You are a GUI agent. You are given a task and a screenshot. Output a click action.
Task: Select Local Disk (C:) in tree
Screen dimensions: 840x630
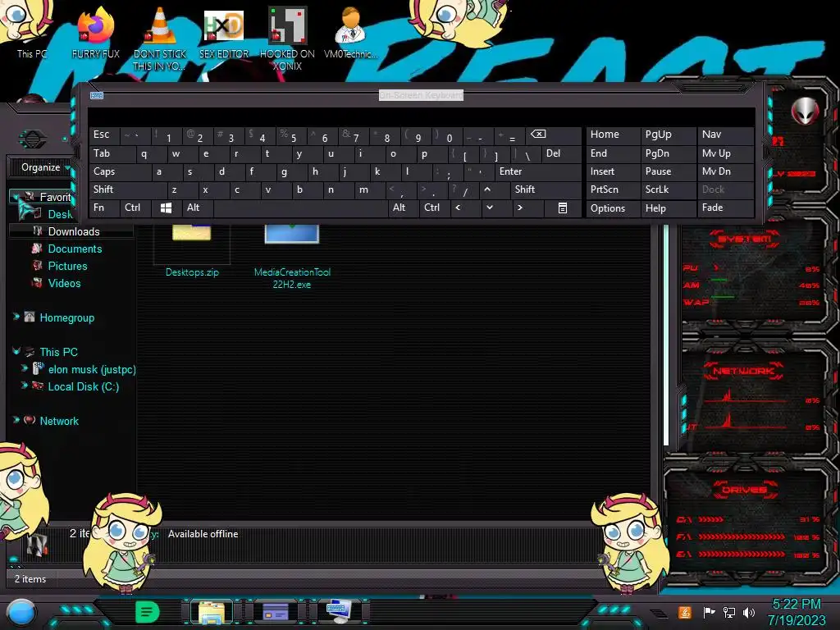[84, 386]
